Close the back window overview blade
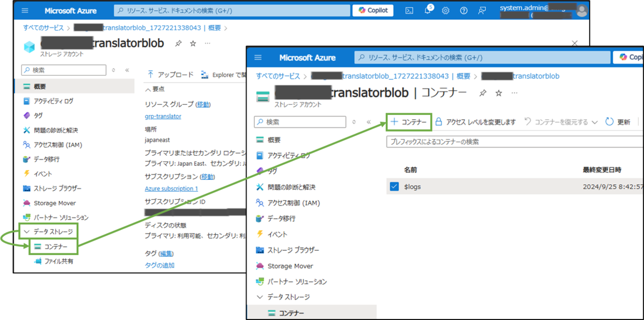The height and width of the screenshot is (320, 644). (575, 42)
